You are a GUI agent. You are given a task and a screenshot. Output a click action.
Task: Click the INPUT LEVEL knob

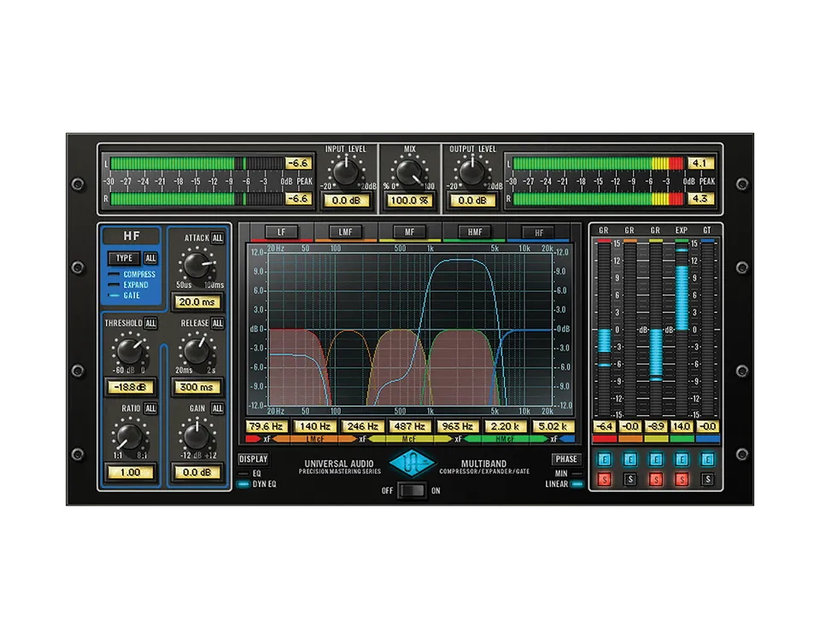pos(346,172)
